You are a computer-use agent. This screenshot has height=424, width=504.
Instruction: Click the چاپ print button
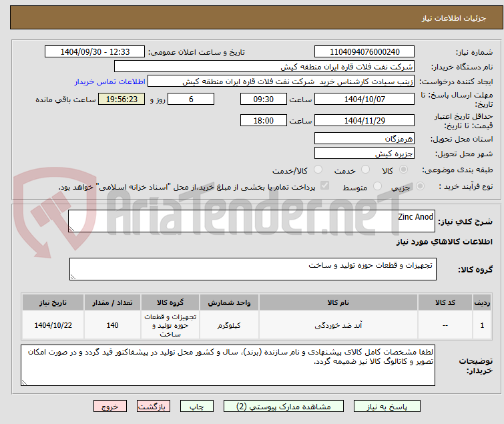197,407
